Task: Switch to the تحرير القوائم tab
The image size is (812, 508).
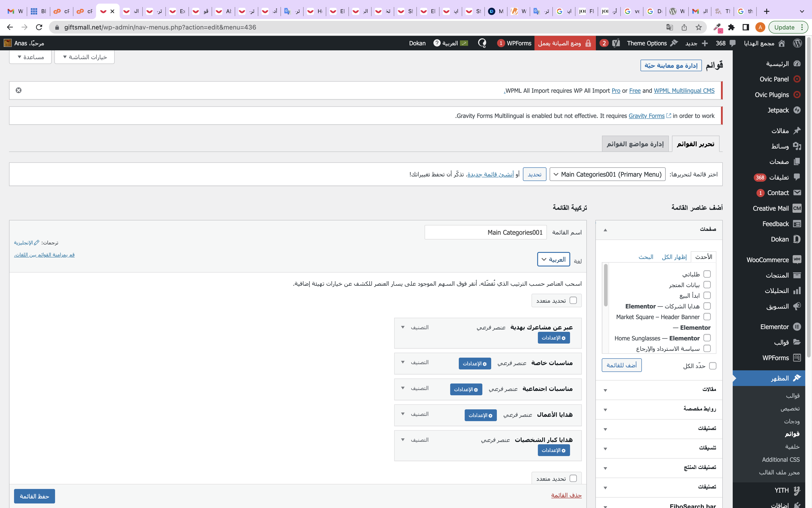Action: [x=696, y=144]
